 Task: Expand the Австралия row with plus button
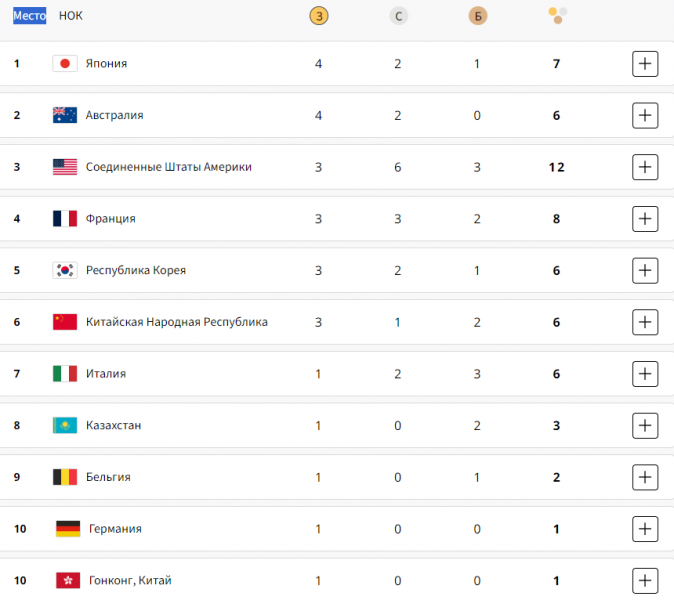[x=645, y=115]
